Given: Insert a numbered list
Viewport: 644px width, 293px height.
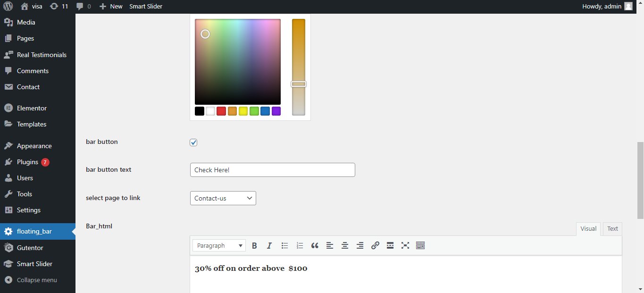Looking at the screenshot, I should click(x=300, y=245).
